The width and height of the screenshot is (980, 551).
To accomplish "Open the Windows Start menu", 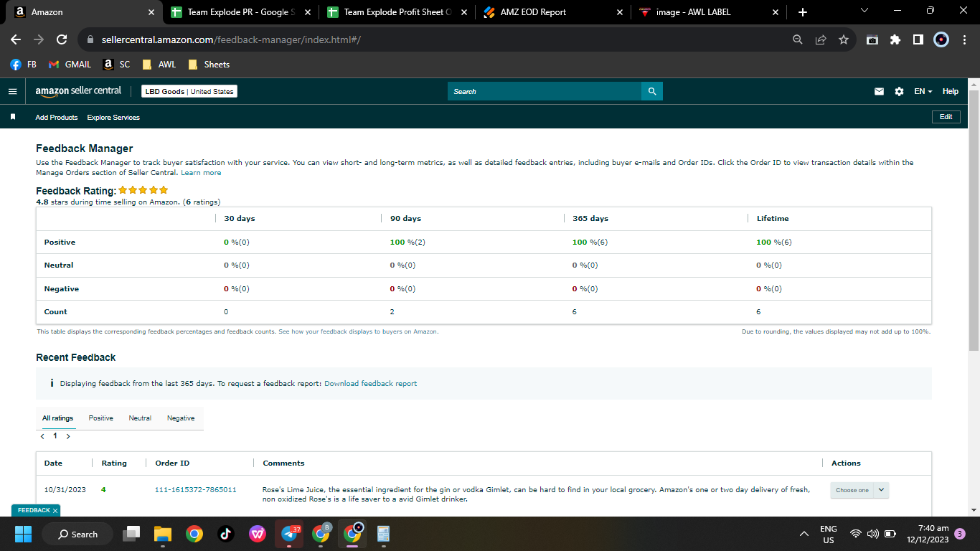I will point(24,534).
